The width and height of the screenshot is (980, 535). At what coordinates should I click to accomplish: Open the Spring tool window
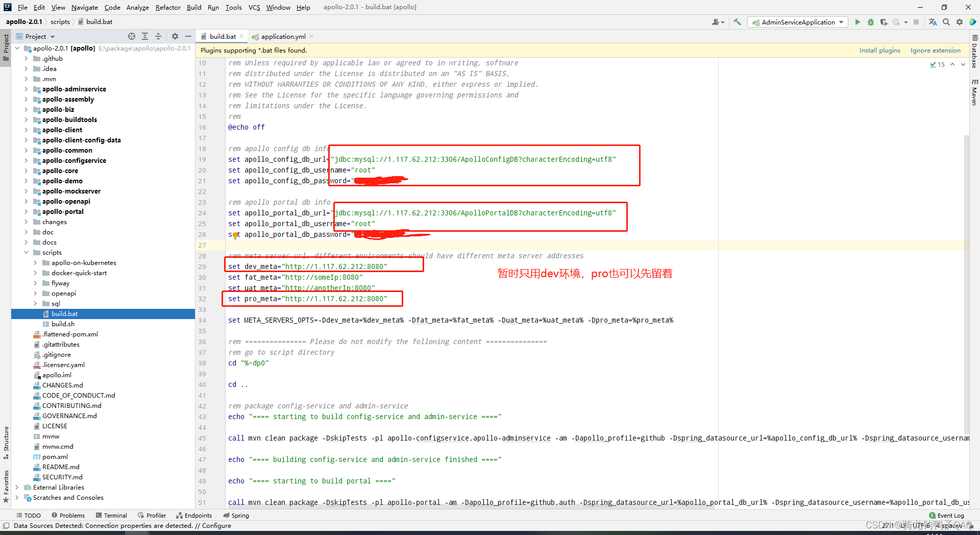coord(236,515)
